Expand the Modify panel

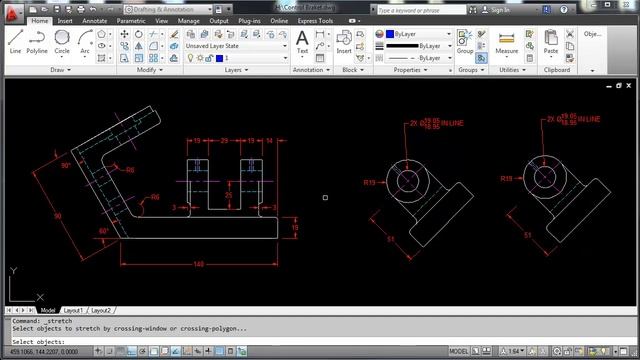(x=150, y=70)
